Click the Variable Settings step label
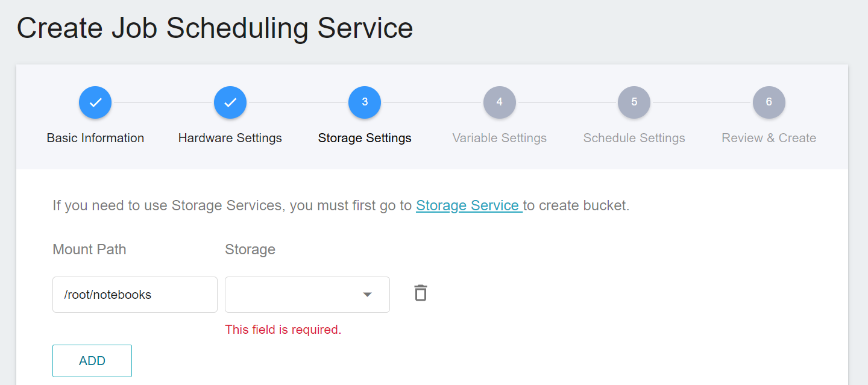This screenshot has width=868, height=385. coord(499,138)
